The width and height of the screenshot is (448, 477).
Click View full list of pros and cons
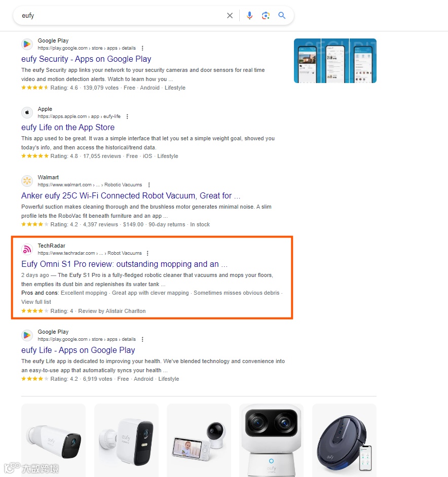coord(36,302)
